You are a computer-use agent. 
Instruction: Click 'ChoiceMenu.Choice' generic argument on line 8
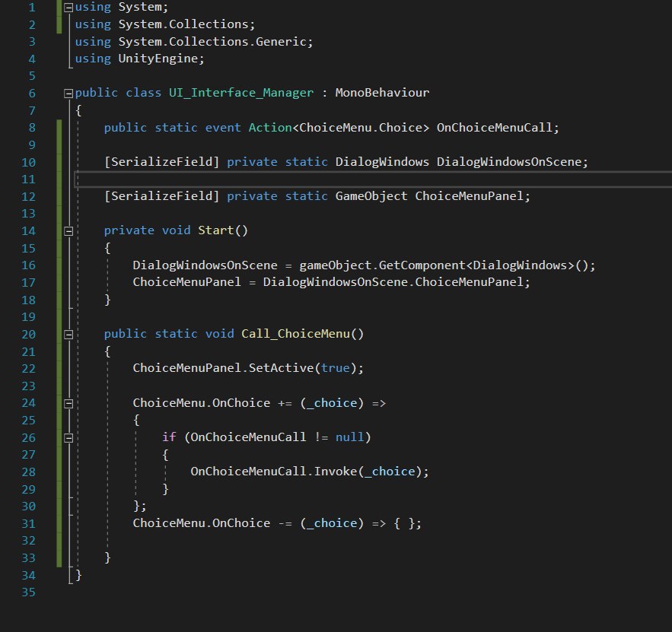[361, 128]
